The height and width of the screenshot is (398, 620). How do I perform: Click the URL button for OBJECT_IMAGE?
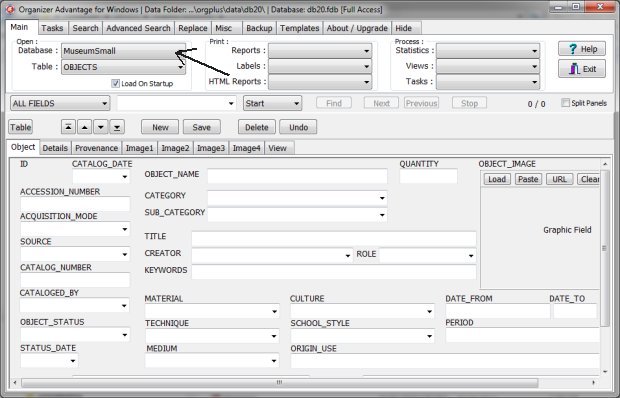point(559,179)
